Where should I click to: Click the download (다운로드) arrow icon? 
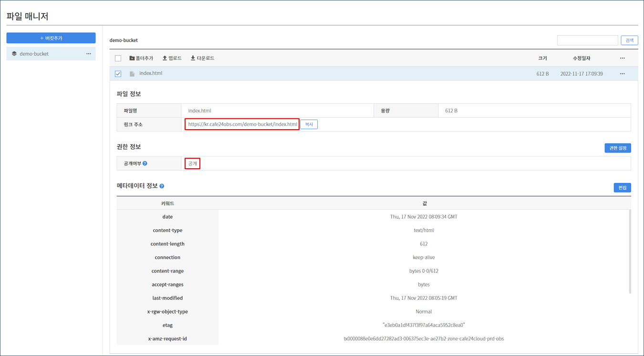point(193,58)
